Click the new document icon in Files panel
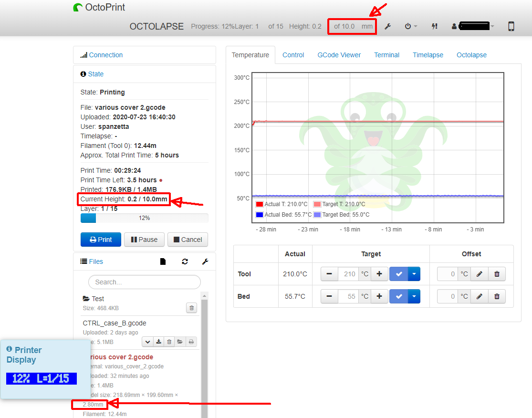 pyautogui.click(x=163, y=261)
